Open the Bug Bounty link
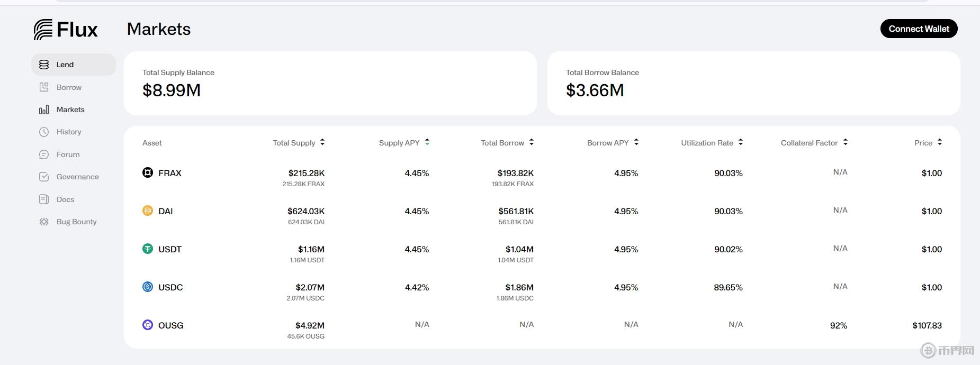 [x=74, y=222]
